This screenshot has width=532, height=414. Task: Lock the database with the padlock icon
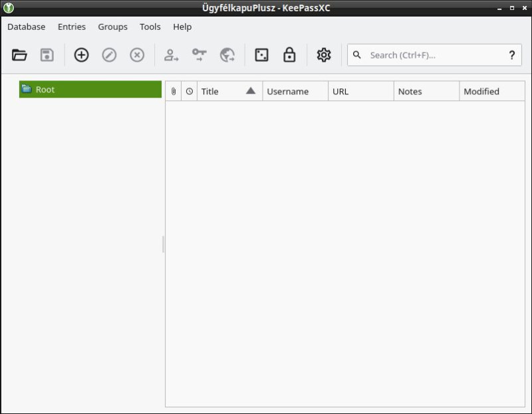(x=289, y=55)
